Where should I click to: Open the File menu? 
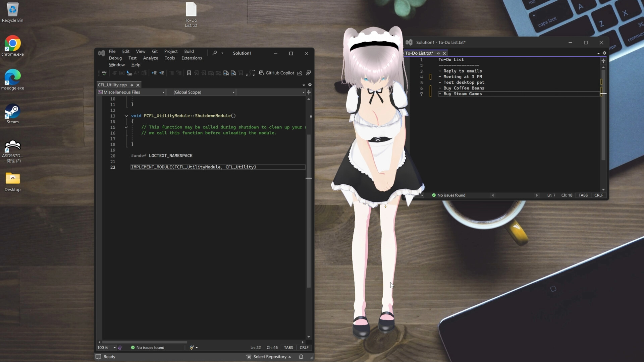[112, 51]
